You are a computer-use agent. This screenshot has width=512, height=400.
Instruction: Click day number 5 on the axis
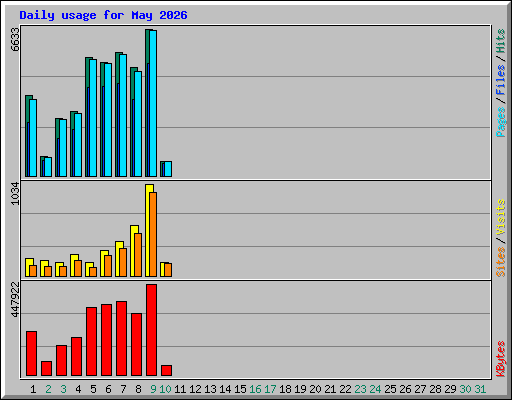coord(93,389)
